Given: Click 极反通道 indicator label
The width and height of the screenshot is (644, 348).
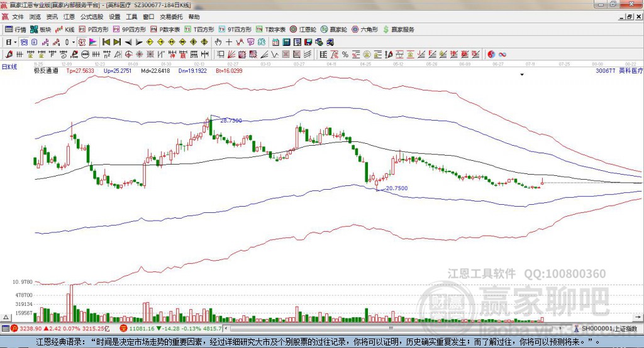Looking at the screenshot, I should 46,70.
